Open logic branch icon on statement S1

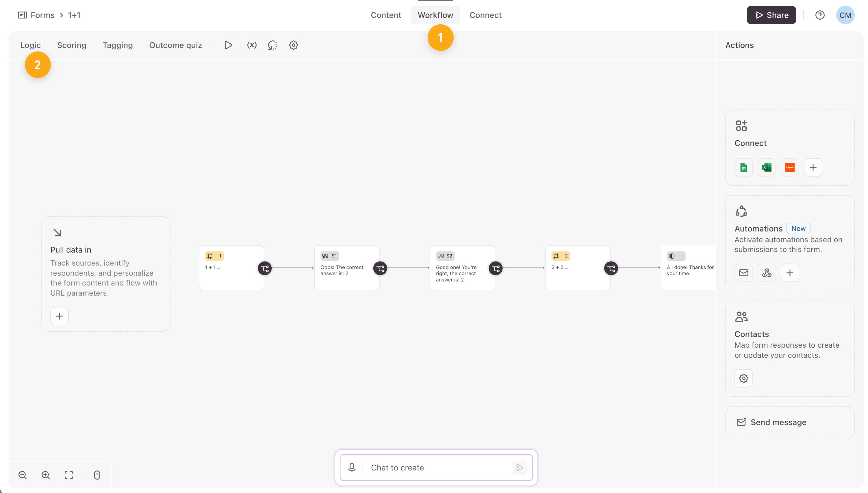click(380, 268)
